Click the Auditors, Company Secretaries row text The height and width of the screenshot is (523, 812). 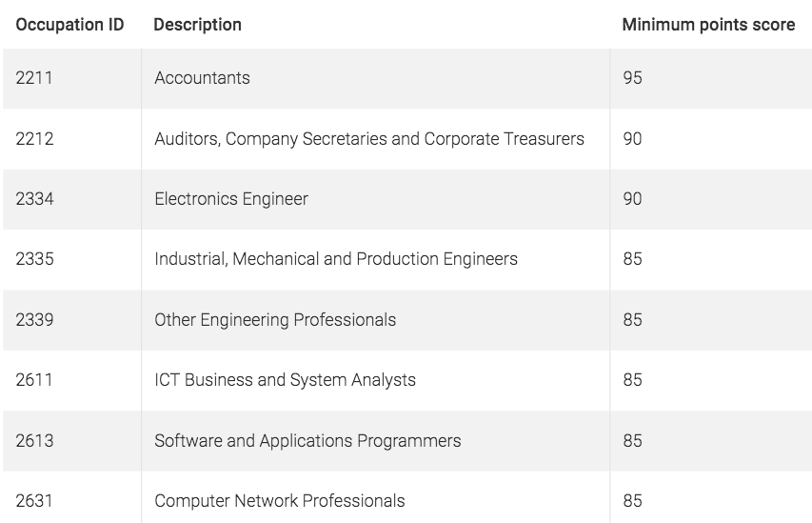(369, 139)
